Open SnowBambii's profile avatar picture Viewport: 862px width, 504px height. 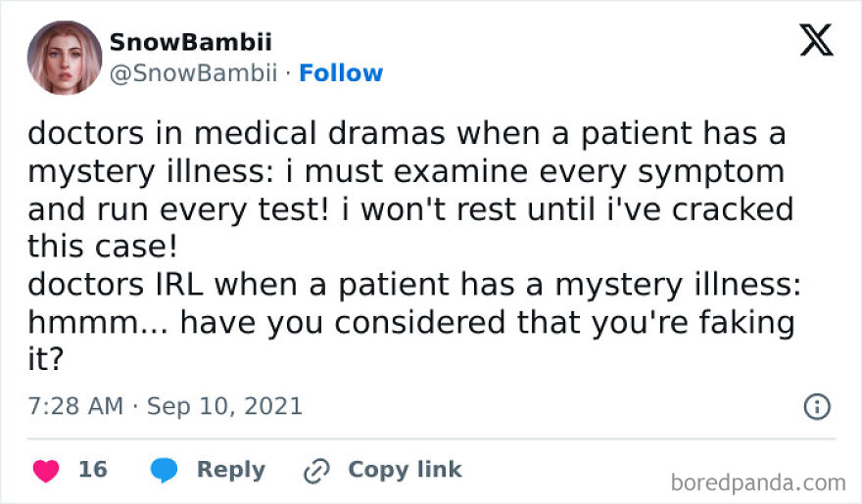(65, 58)
